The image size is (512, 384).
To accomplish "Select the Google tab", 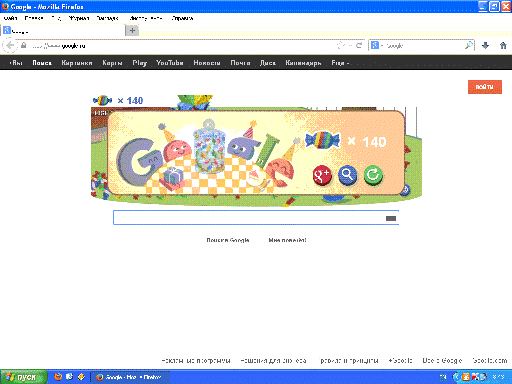I will click(63, 31).
